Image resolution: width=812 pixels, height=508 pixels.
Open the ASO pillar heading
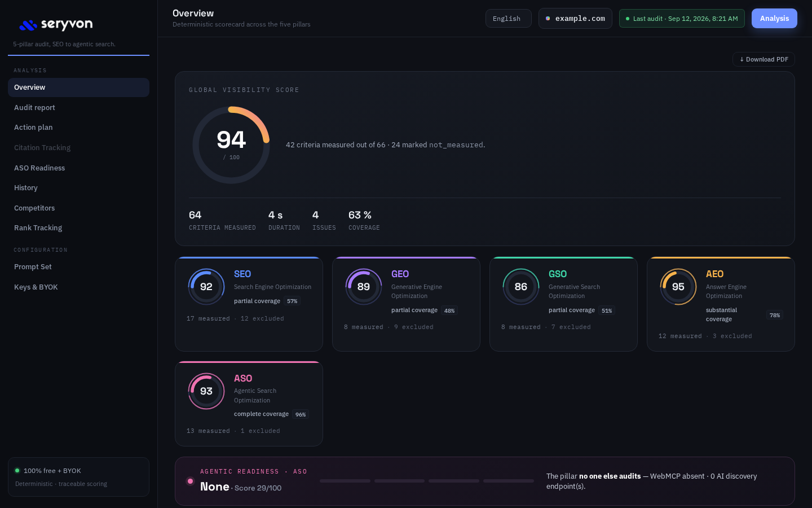[x=243, y=378]
